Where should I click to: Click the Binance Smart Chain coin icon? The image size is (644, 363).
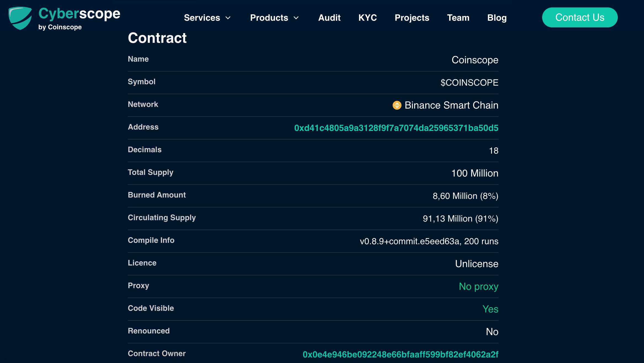coord(397,105)
